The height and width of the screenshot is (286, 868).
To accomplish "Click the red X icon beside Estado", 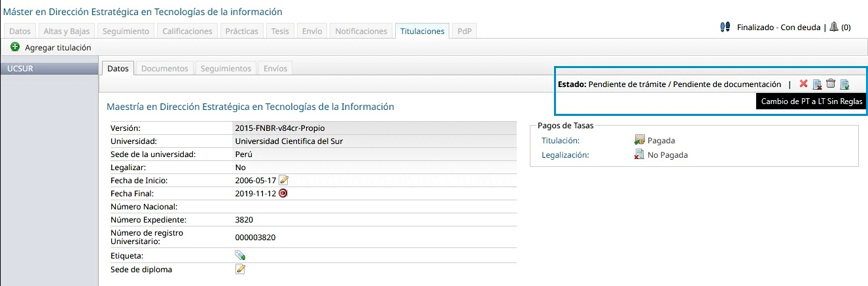I will [x=803, y=84].
